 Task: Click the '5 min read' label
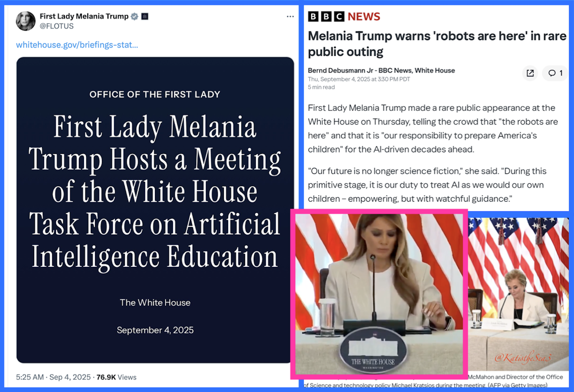(321, 87)
